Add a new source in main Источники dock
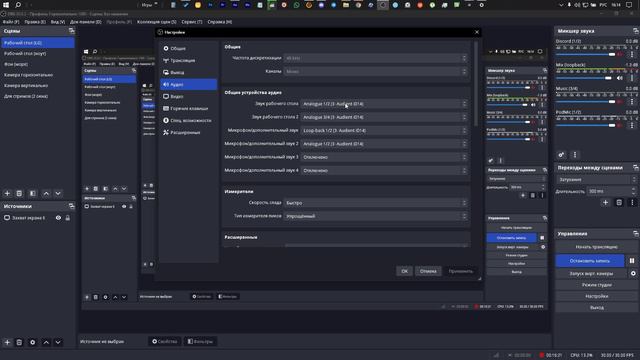The image size is (640, 360). pyautogui.click(x=7, y=342)
